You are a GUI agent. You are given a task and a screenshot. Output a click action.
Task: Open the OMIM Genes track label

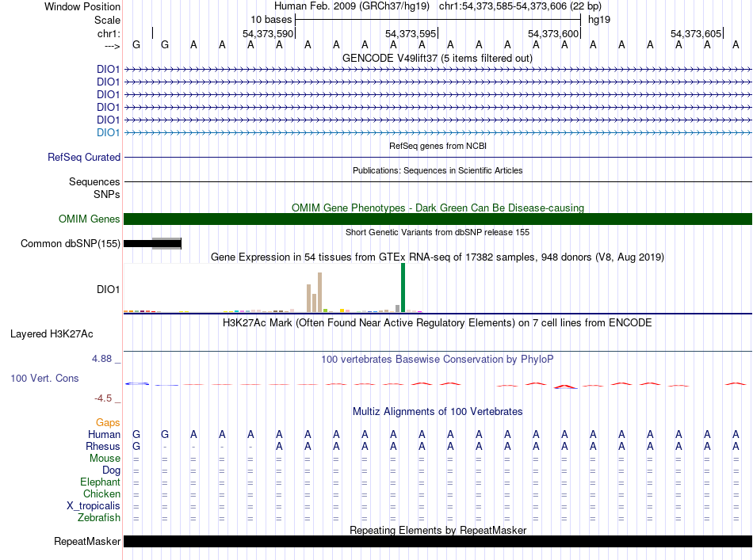(89, 219)
